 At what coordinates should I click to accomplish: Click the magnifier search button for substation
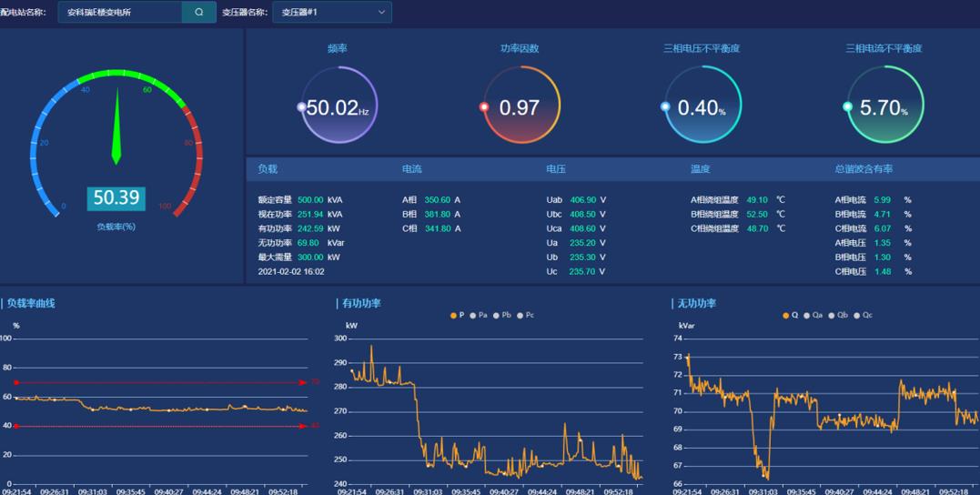[198, 12]
